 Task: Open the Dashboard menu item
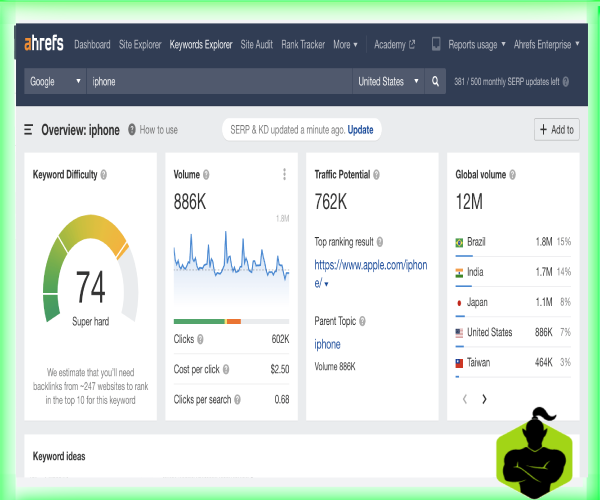(92, 44)
